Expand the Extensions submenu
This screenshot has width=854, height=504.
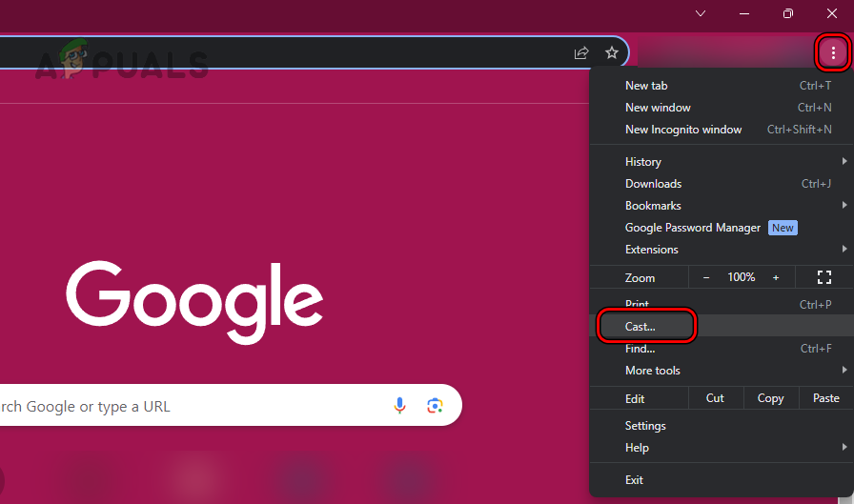coord(722,250)
